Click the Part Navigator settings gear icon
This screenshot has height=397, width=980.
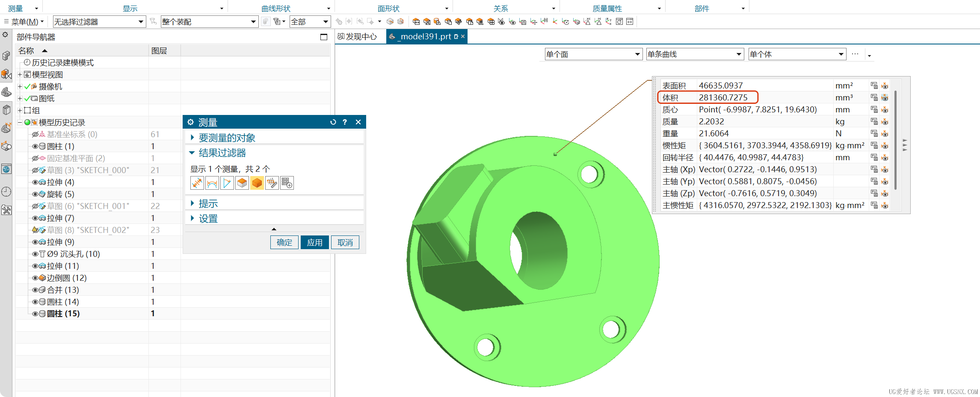5,35
